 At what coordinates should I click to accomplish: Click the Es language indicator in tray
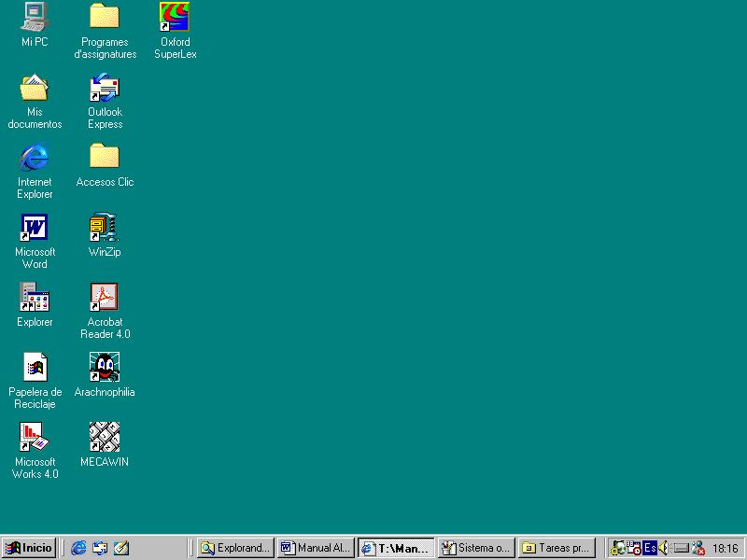tap(650, 548)
